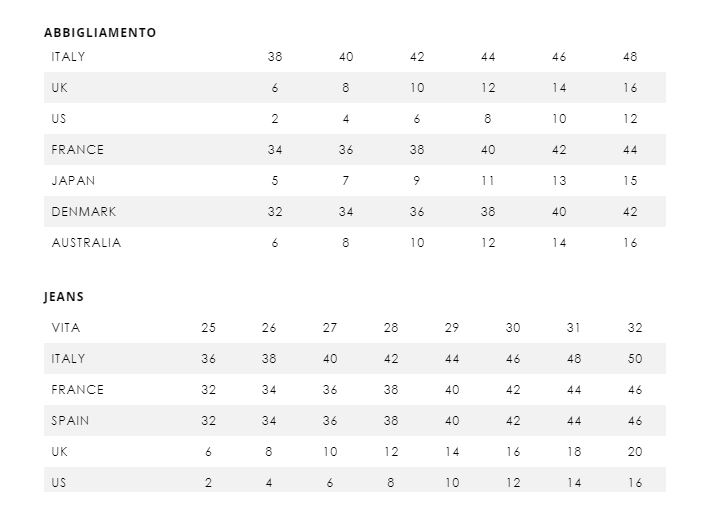Select size 32 in the DENMARK row
The height and width of the screenshot is (506, 709).
275,212
